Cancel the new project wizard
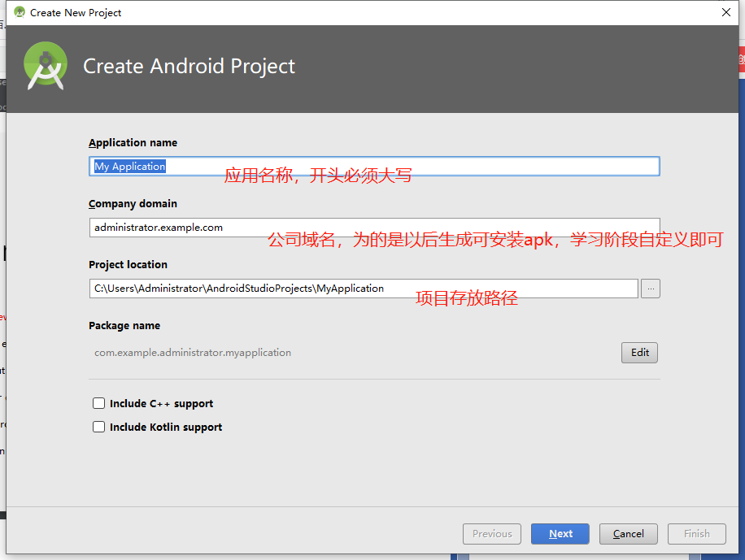Screen dimensions: 745x560 [x=629, y=534]
